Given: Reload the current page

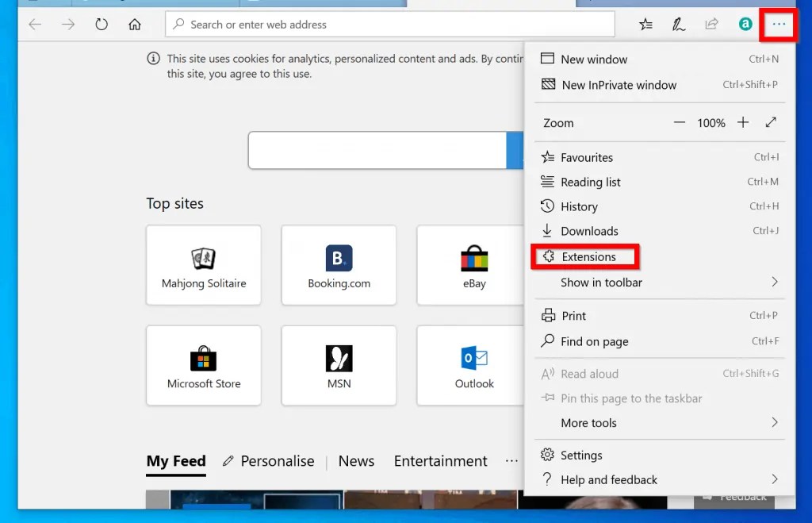Looking at the screenshot, I should [x=101, y=25].
